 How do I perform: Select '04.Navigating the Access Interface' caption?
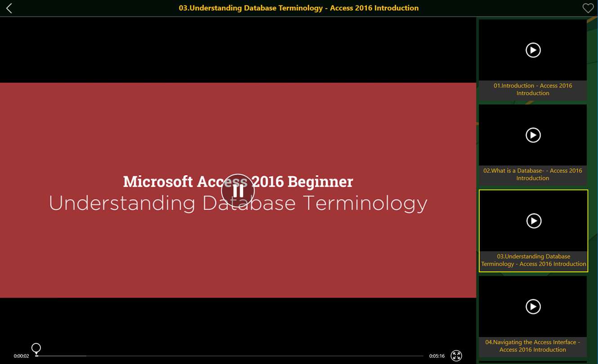point(533,346)
